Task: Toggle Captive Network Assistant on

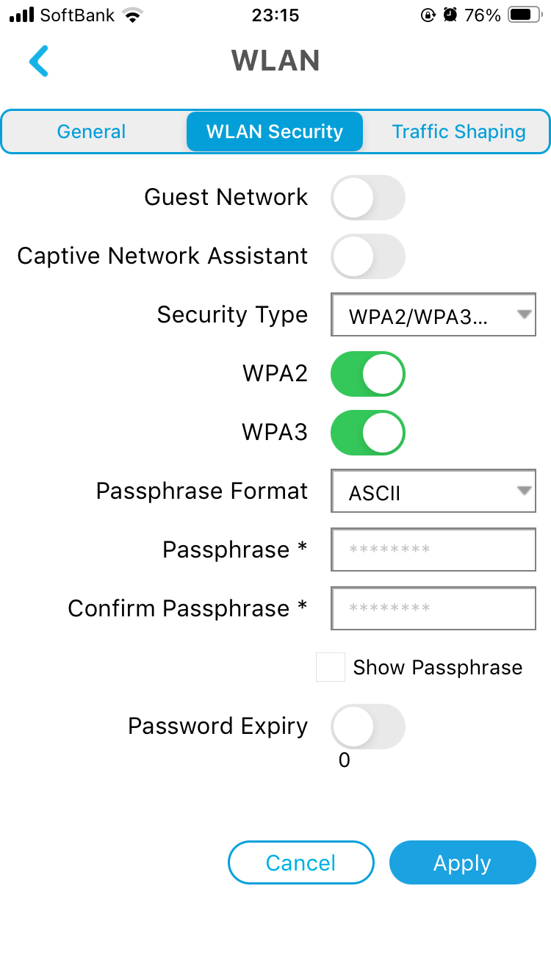Action: tap(368, 256)
